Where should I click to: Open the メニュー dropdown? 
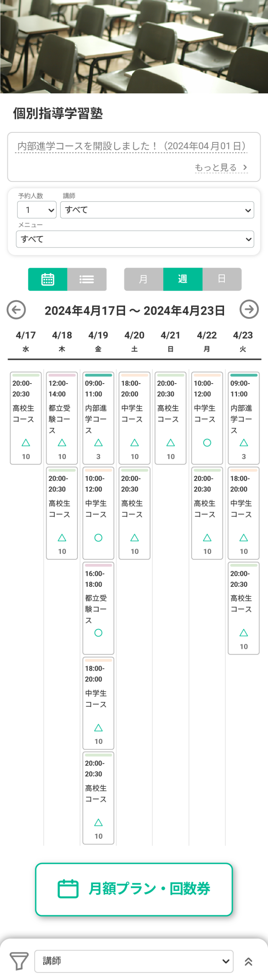pyautogui.click(x=135, y=239)
